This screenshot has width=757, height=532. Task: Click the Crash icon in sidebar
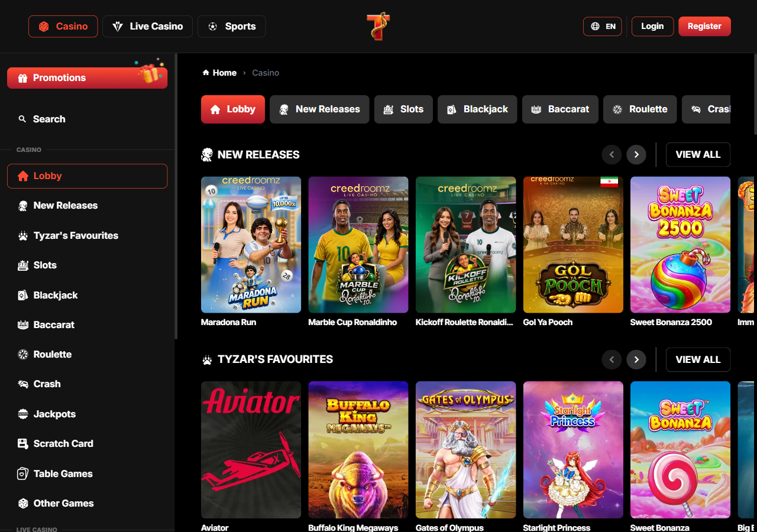tap(23, 384)
